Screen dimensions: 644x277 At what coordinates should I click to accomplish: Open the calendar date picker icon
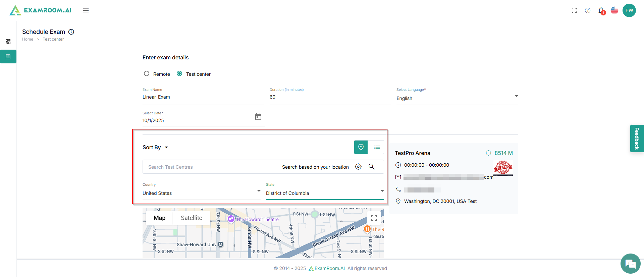click(258, 117)
